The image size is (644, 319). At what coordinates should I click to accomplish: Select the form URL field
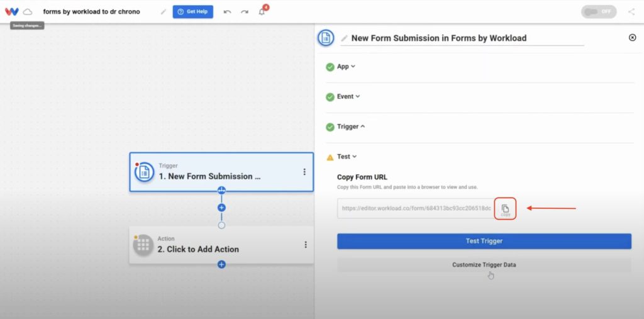(x=416, y=208)
